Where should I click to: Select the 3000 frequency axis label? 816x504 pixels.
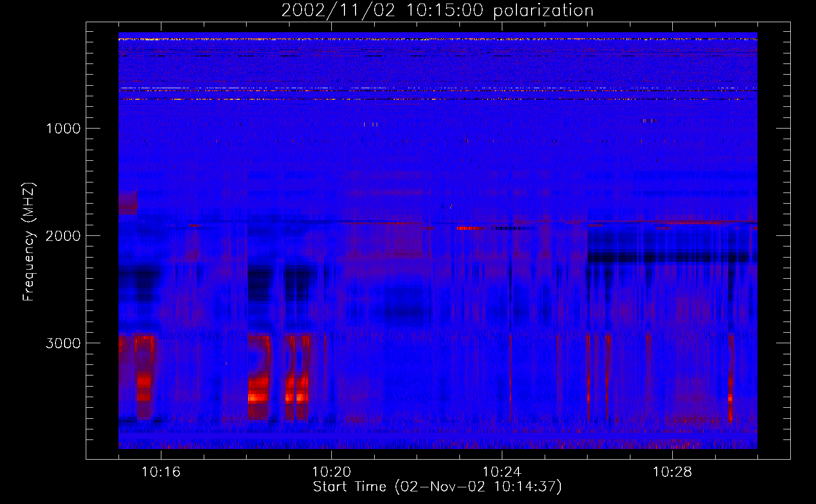click(x=63, y=343)
